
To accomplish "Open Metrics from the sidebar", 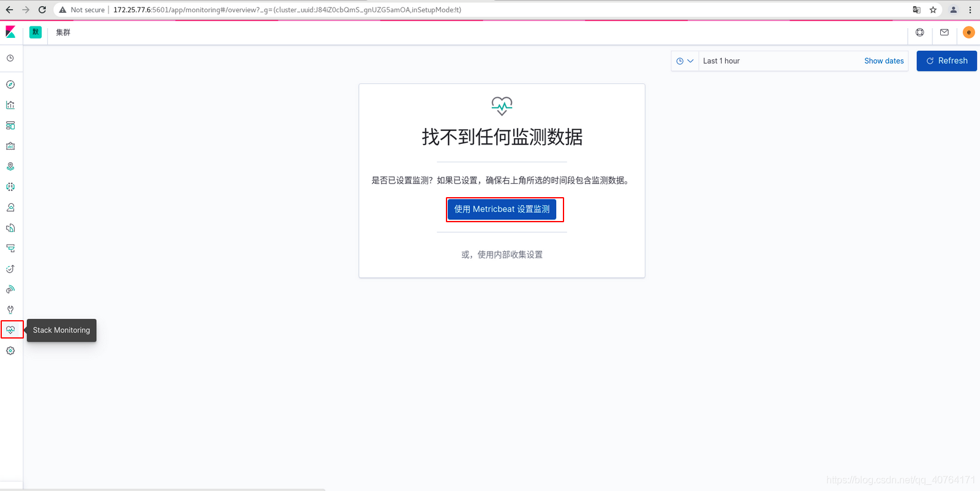I will pos(10,208).
